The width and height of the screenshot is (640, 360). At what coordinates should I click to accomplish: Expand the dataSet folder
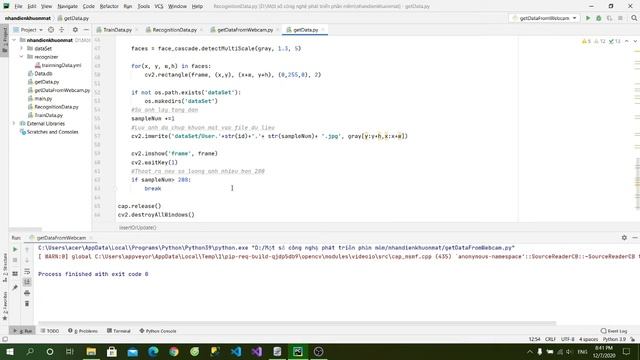(22, 48)
